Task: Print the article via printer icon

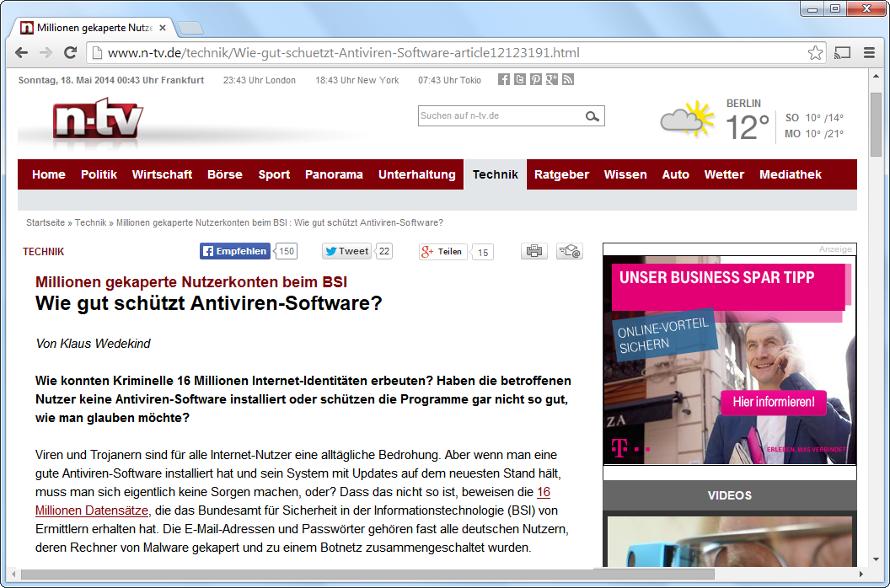Action: pos(534,251)
